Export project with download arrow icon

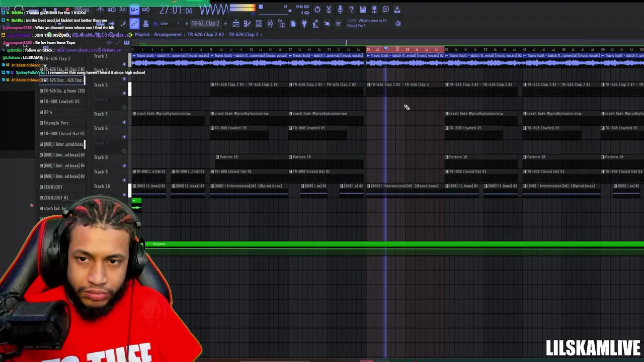pos(397,10)
